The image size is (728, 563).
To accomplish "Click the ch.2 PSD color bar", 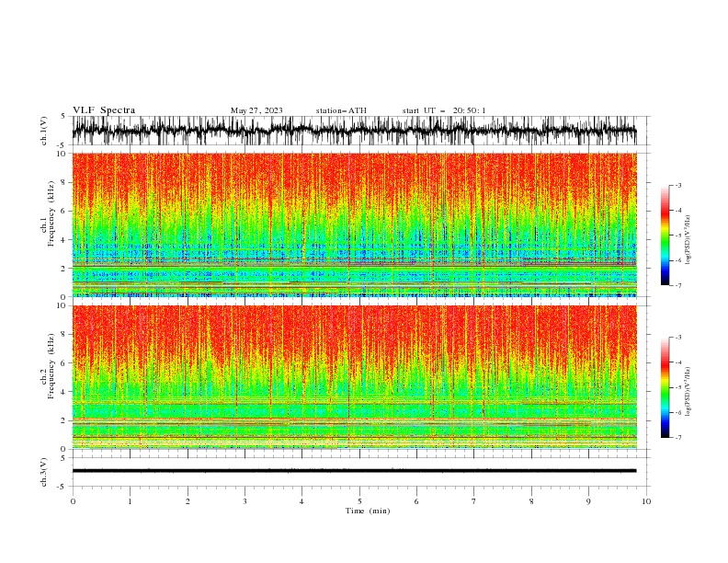I will point(665,387).
